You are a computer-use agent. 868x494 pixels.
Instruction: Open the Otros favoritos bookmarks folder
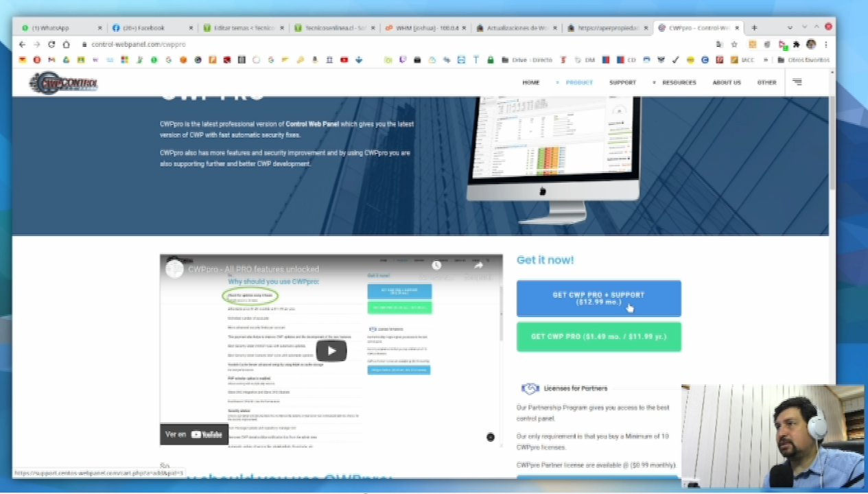pyautogui.click(x=803, y=60)
